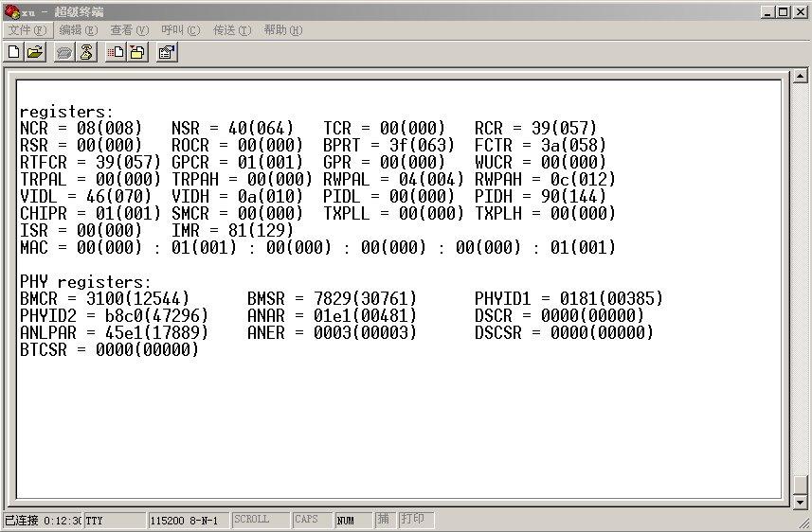Maximize the HyperTerminal window
The image size is (812, 532).
(783, 11)
